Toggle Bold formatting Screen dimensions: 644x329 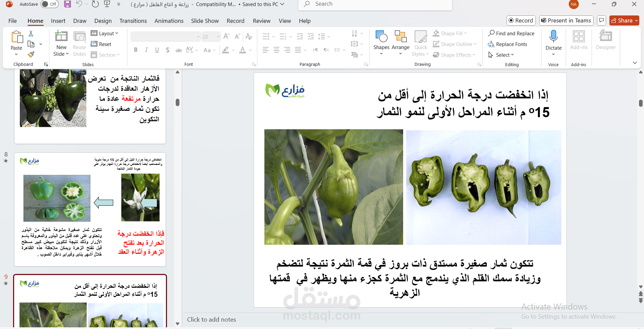(136, 50)
